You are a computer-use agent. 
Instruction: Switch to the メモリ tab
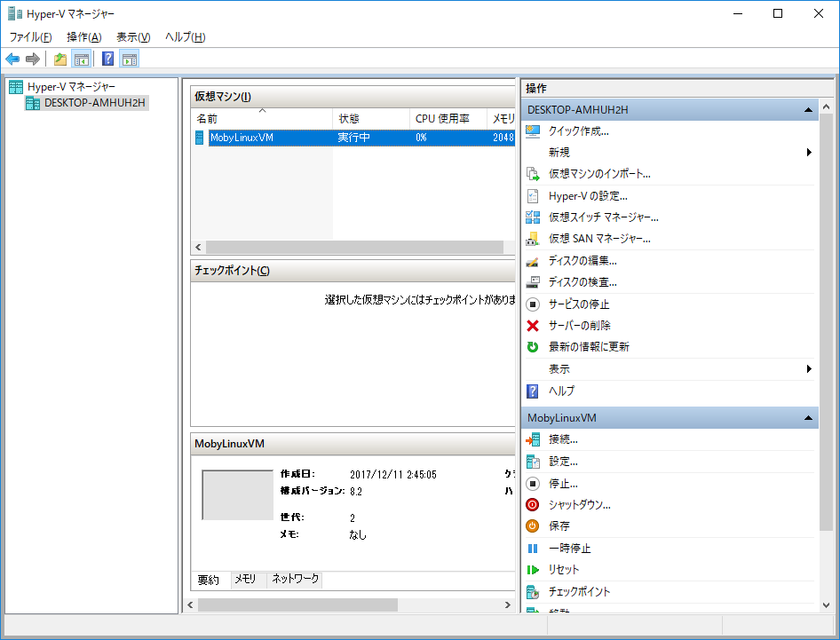[246, 579]
